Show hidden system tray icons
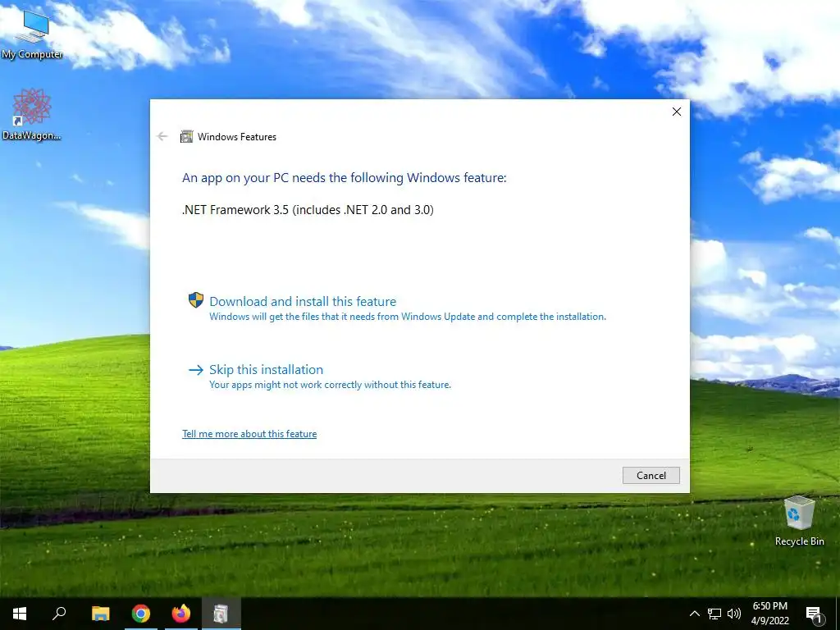This screenshot has height=630, width=840. [x=694, y=614]
